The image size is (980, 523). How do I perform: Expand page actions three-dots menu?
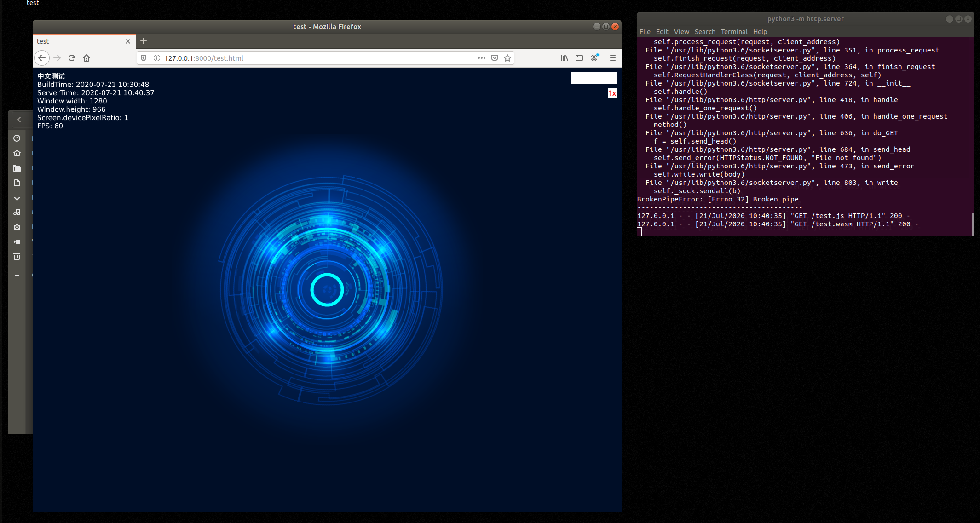pyautogui.click(x=482, y=58)
